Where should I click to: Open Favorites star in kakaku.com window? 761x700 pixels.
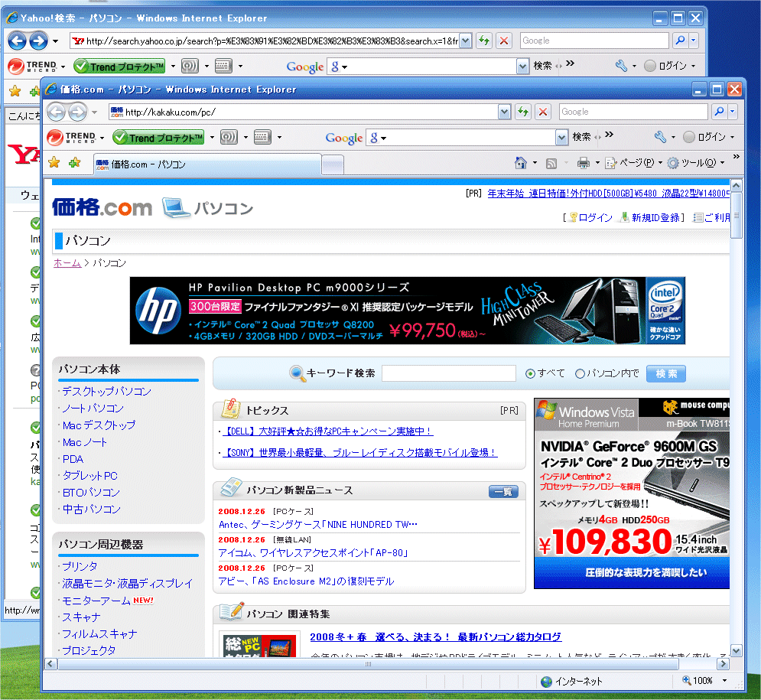[54, 163]
